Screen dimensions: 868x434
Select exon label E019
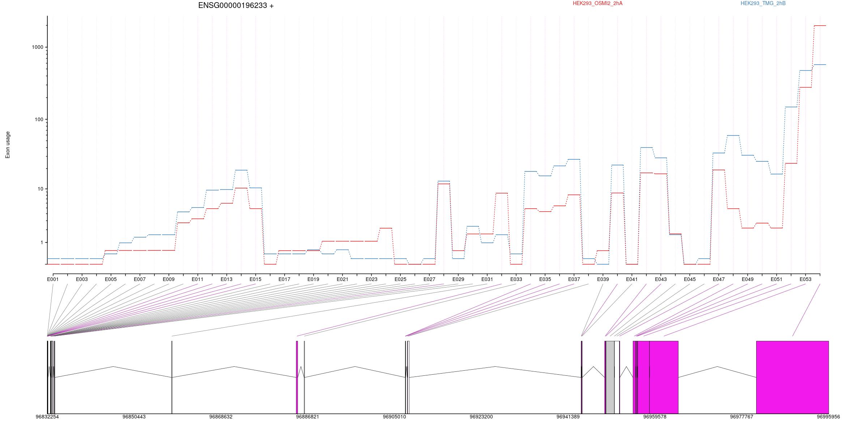tap(313, 279)
